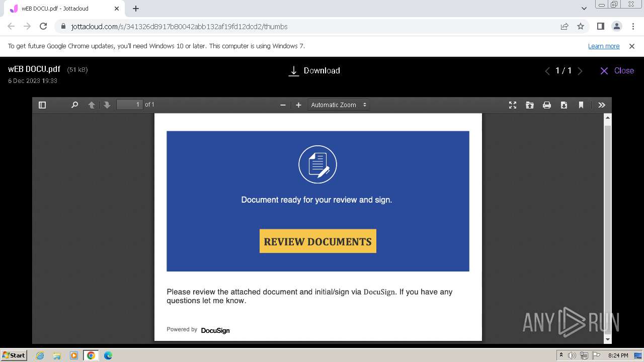Show hidden system tray icons

tap(561, 355)
